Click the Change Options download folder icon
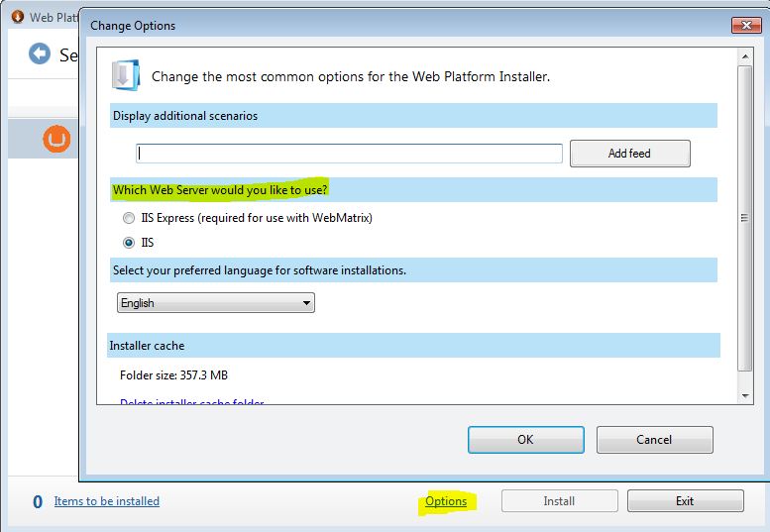 126,75
